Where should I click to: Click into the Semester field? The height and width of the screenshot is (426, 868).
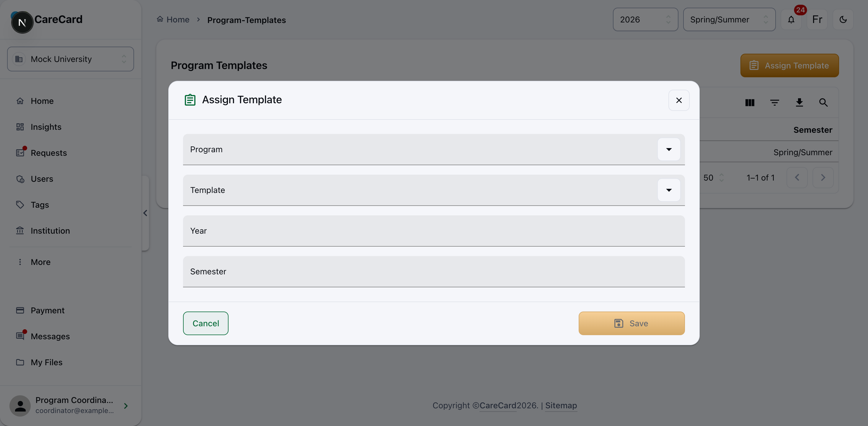434,271
